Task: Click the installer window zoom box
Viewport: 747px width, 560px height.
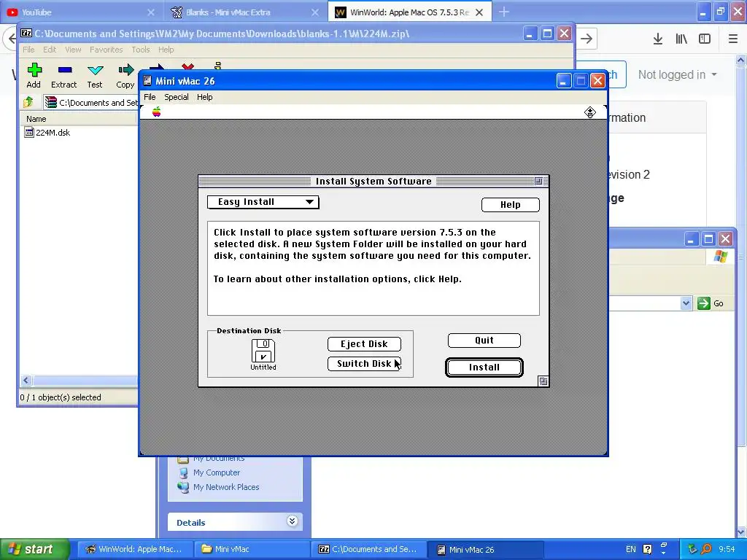Action: click(x=538, y=181)
